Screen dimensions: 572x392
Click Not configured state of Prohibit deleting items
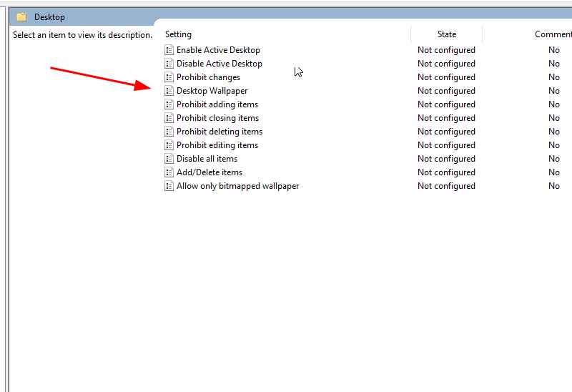(446, 132)
